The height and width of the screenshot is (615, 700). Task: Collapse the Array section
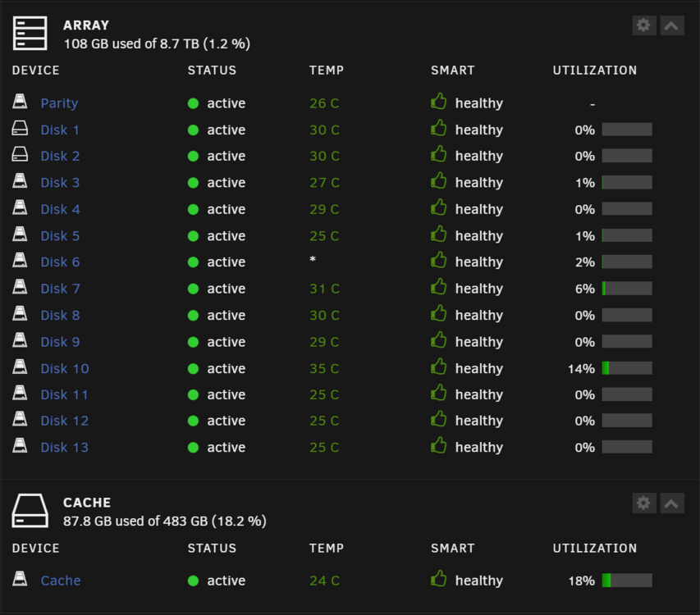tap(671, 25)
